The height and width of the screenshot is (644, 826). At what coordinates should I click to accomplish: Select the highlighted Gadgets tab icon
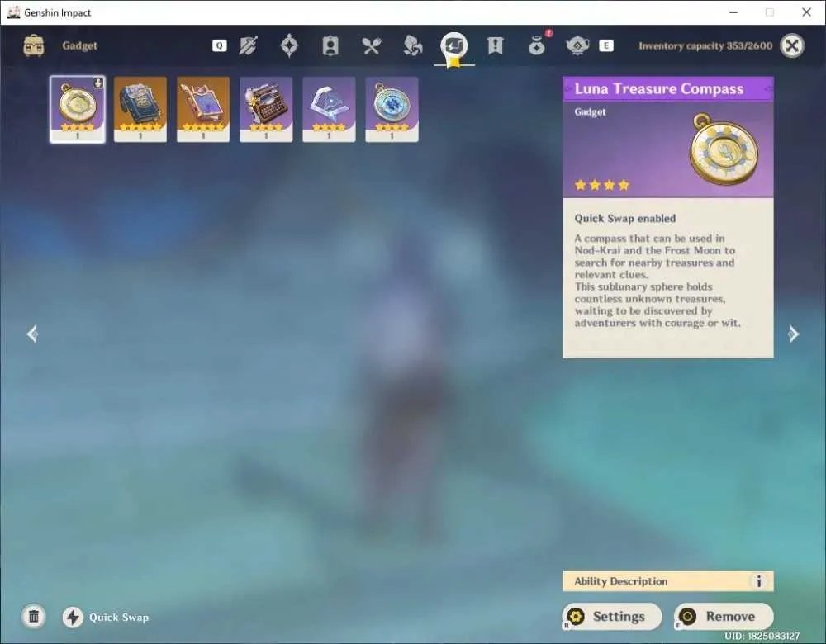point(454,45)
